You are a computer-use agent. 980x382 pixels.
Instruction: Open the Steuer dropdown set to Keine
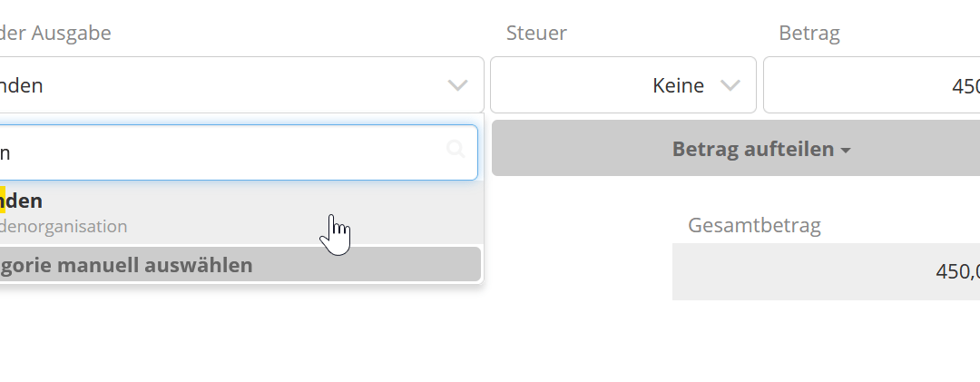click(x=622, y=86)
